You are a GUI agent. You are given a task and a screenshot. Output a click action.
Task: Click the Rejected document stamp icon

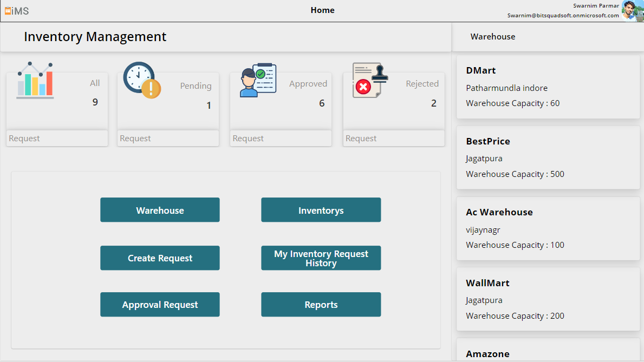pyautogui.click(x=368, y=80)
